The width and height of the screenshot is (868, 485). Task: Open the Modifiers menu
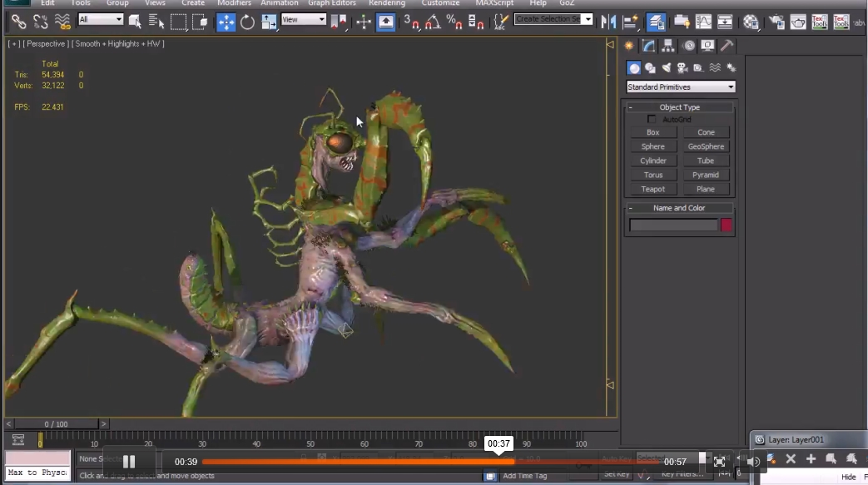[x=234, y=2]
